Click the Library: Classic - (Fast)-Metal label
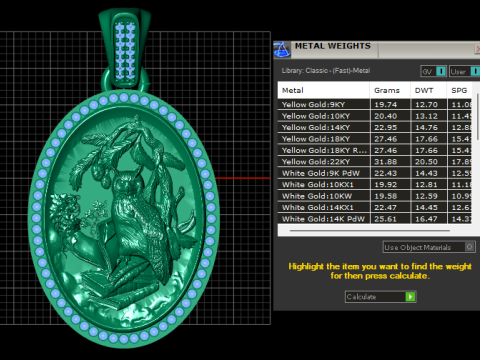480x360 pixels. (326, 71)
